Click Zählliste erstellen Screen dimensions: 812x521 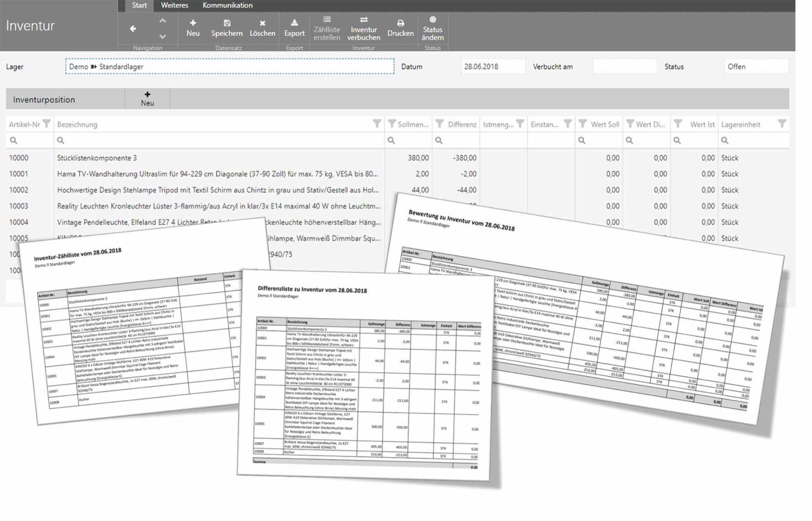[x=327, y=28]
